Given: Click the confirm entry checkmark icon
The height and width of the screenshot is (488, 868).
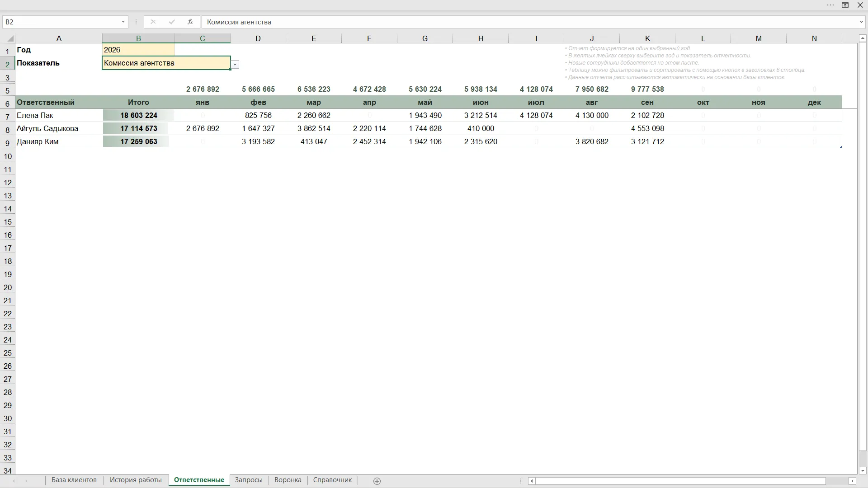Looking at the screenshot, I should coord(172,22).
